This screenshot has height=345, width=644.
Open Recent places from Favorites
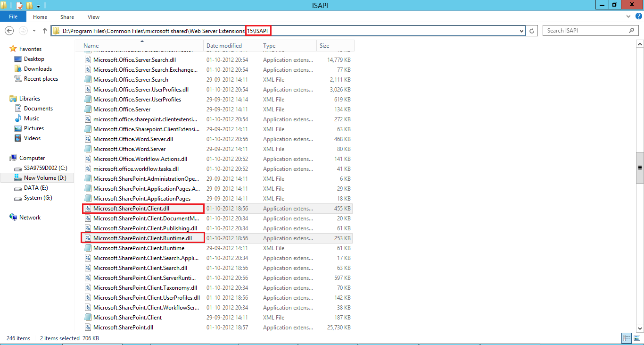(x=41, y=79)
